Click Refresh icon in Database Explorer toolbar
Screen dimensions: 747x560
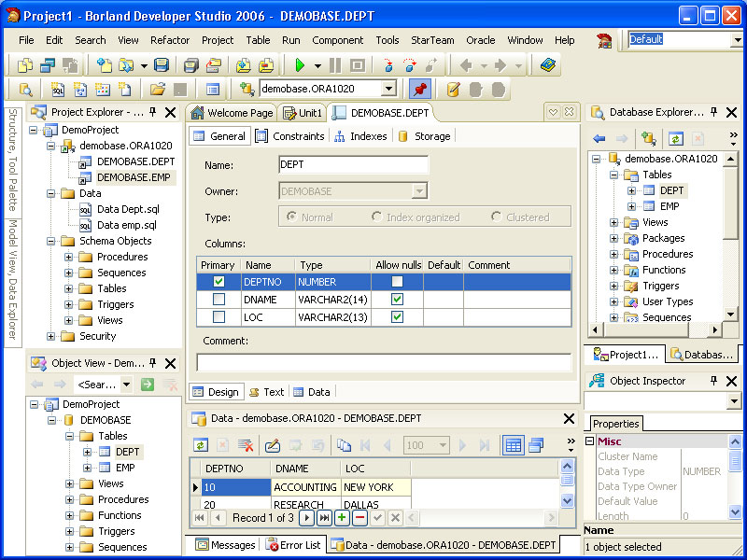tap(675, 138)
